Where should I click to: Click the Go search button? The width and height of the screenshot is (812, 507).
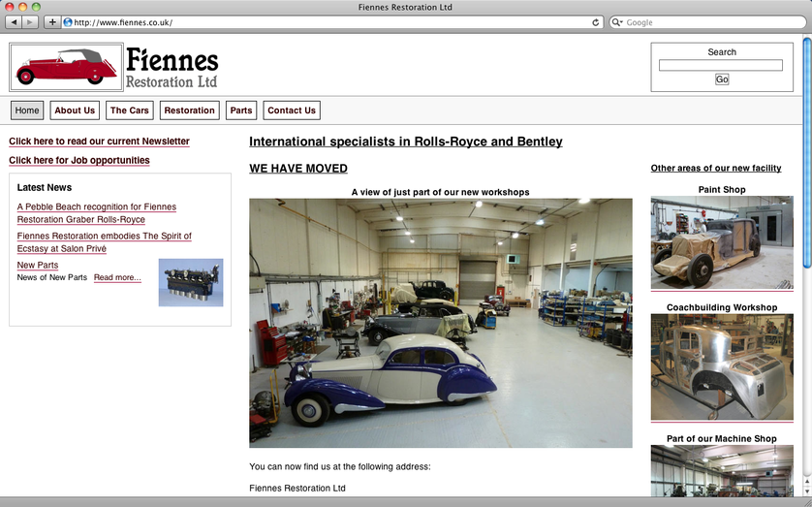pyautogui.click(x=722, y=79)
